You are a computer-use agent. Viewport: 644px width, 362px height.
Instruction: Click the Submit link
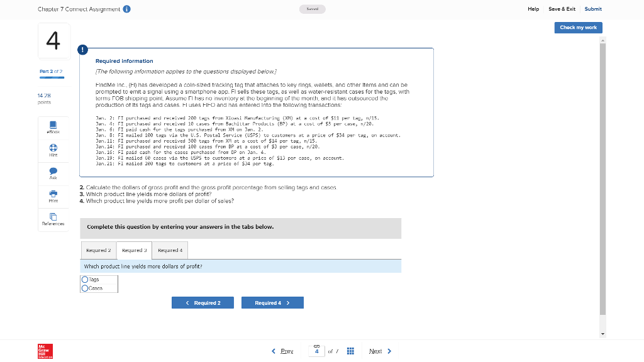593,9
